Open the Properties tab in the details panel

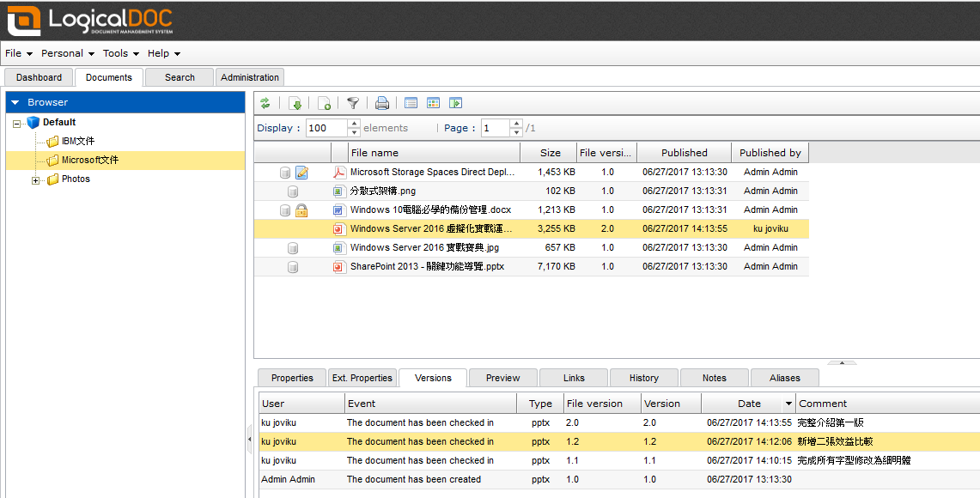click(293, 378)
